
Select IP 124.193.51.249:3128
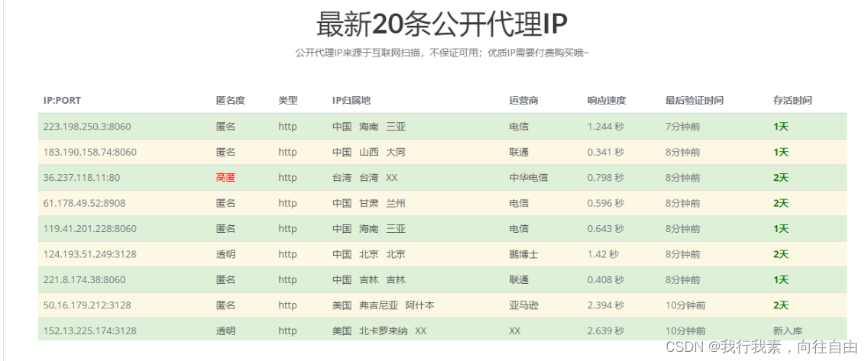89,254
